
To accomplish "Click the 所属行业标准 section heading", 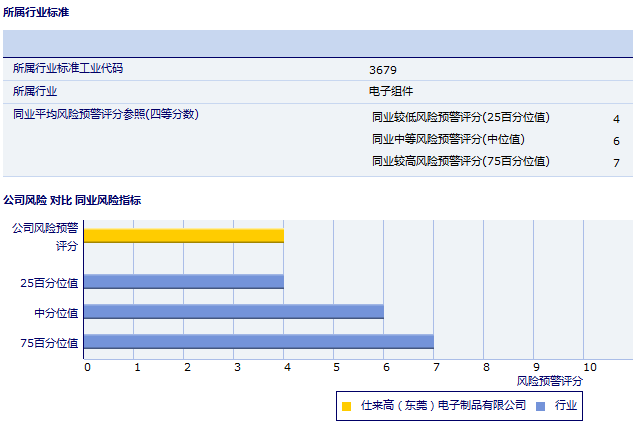I will (37, 12).
